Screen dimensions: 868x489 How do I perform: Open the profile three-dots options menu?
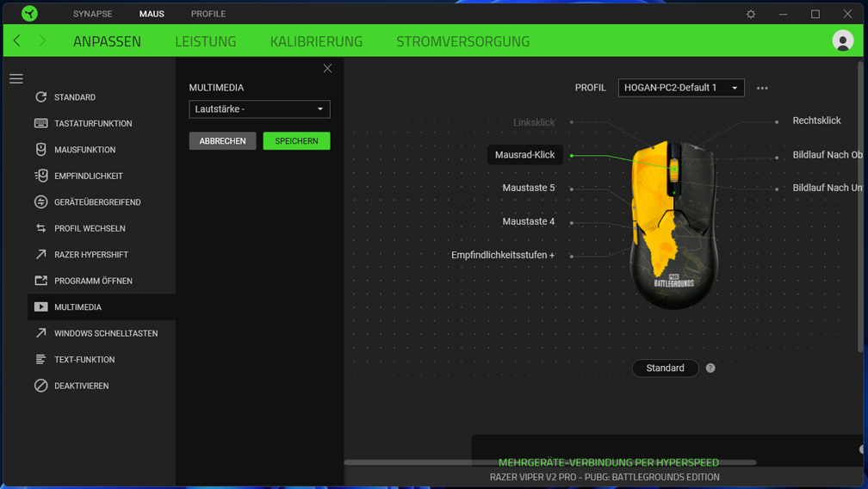tap(762, 88)
